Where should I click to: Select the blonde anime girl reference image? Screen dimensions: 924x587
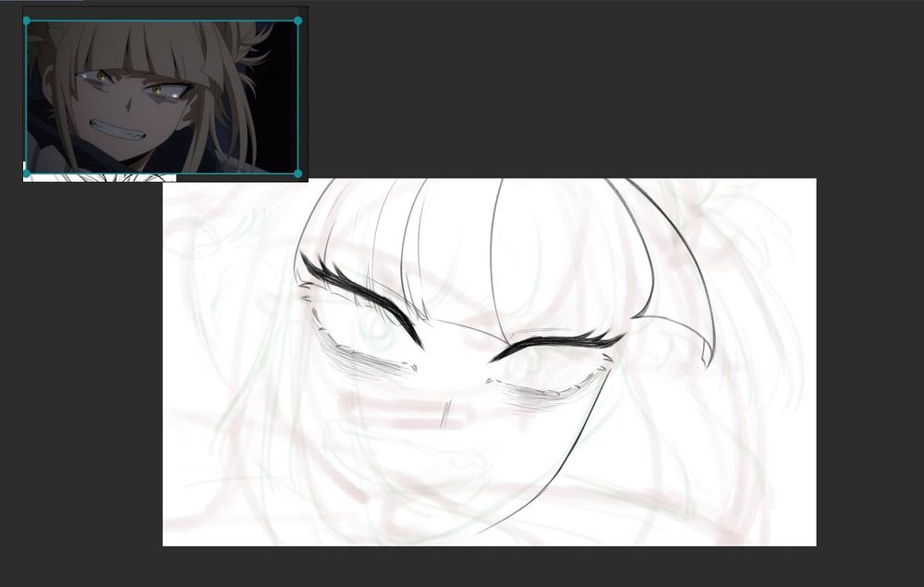[162, 97]
